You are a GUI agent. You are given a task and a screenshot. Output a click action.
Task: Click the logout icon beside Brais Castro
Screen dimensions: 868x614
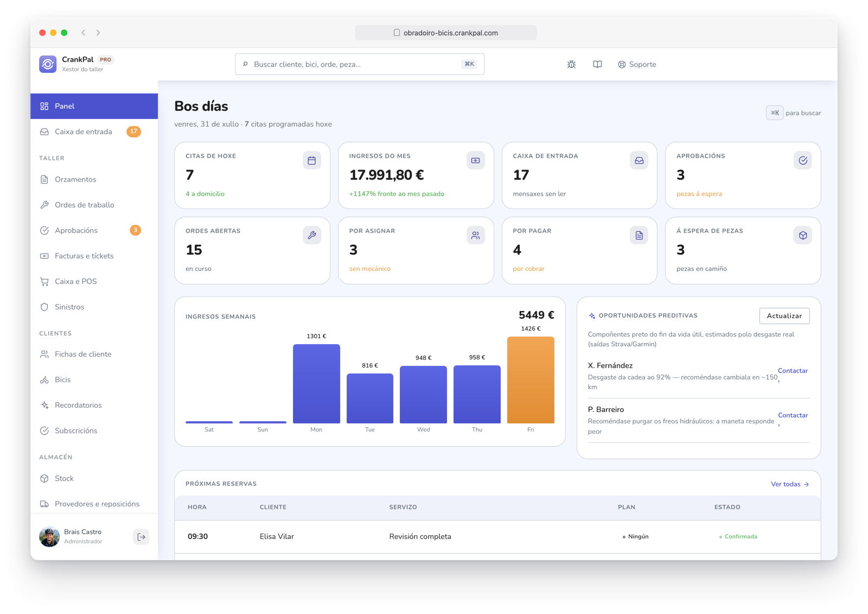[x=141, y=537]
